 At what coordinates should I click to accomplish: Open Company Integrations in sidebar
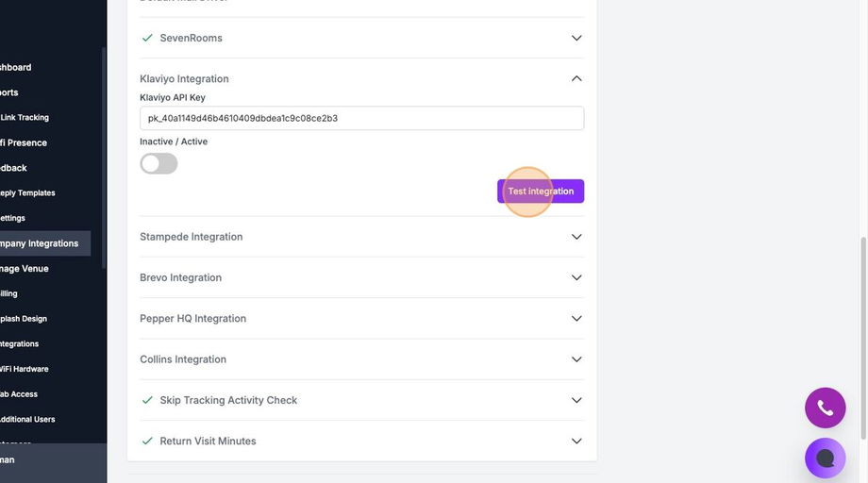tap(40, 243)
